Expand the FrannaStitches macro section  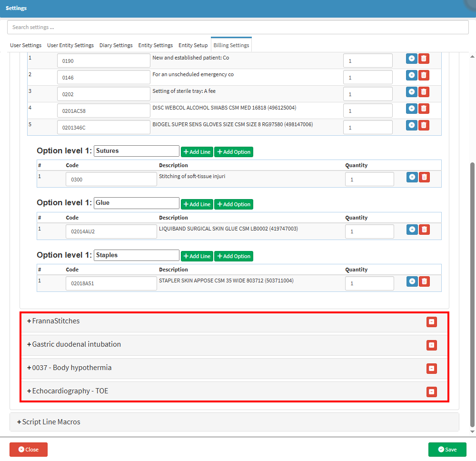56,321
